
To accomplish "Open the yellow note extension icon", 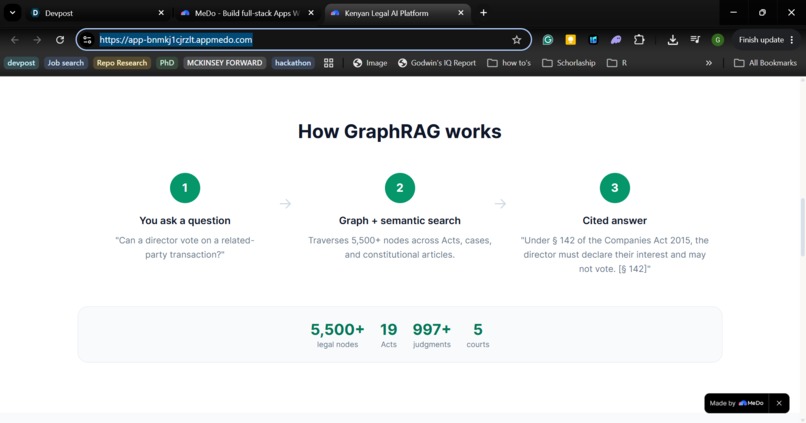I will pyautogui.click(x=570, y=40).
